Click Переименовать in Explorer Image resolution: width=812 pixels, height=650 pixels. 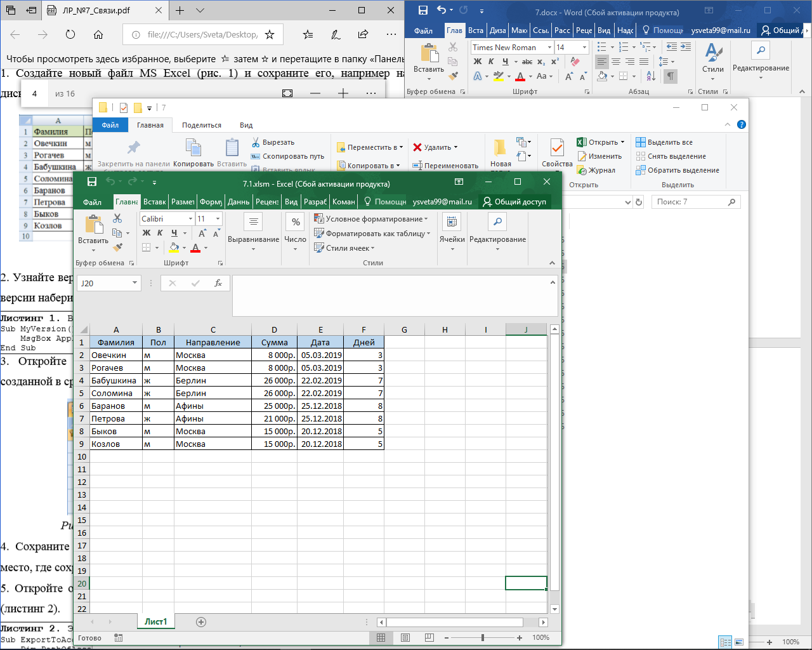coord(445,166)
